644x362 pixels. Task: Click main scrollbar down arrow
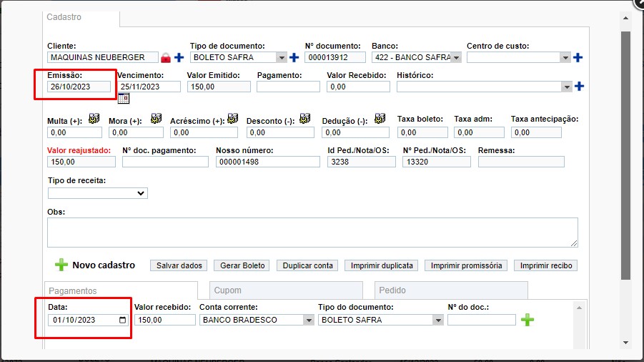(625, 343)
